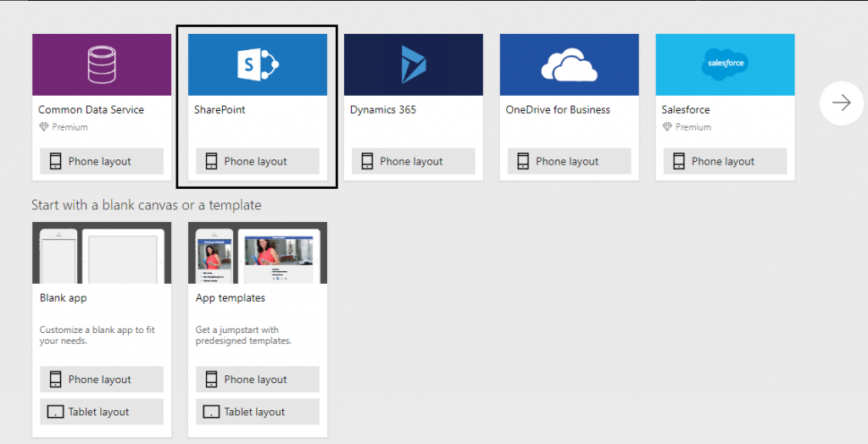Click phone icon in SharePoint Phone layout
This screenshot has width=868, height=444.
(211, 161)
